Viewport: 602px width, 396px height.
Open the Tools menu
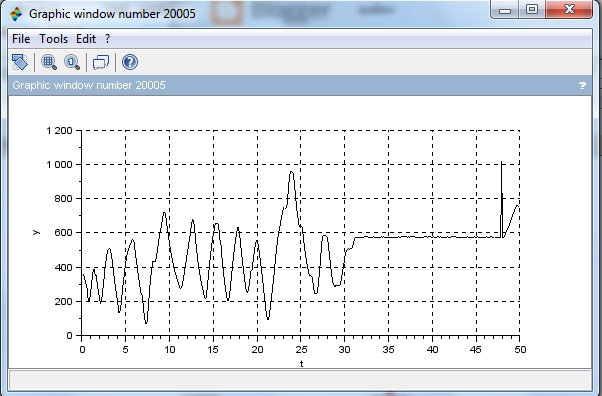53,39
